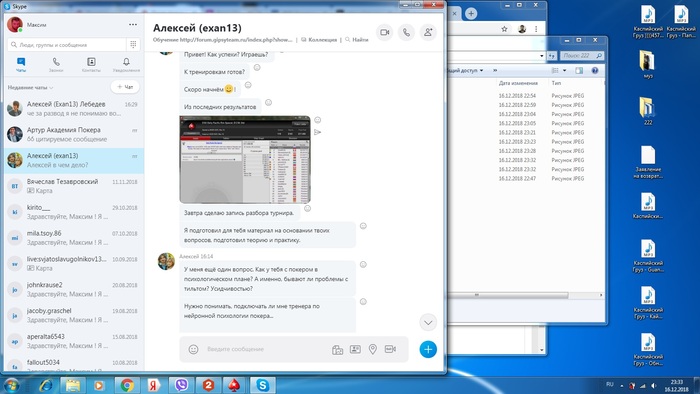The width and height of the screenshot is (700, 394).
Task: Add people to the conversation
Action: 428,33
